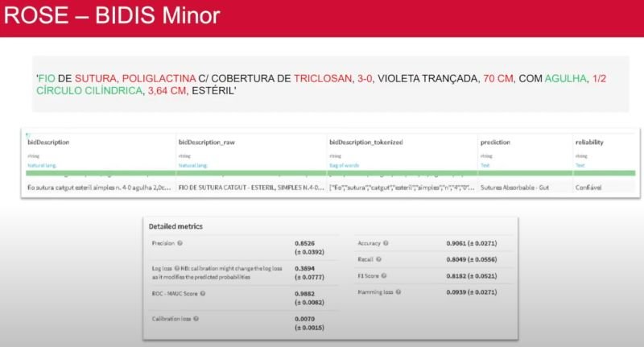Click the string type under bidDescription_tokenized
644x347 pixels.
335,156
